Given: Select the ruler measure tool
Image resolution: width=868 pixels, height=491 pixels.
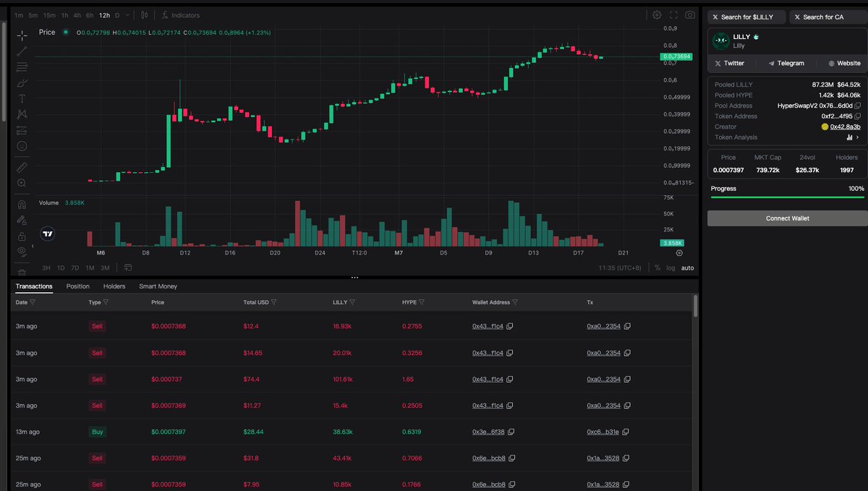Looking at the screenshot, I should (x=22, y=167).
